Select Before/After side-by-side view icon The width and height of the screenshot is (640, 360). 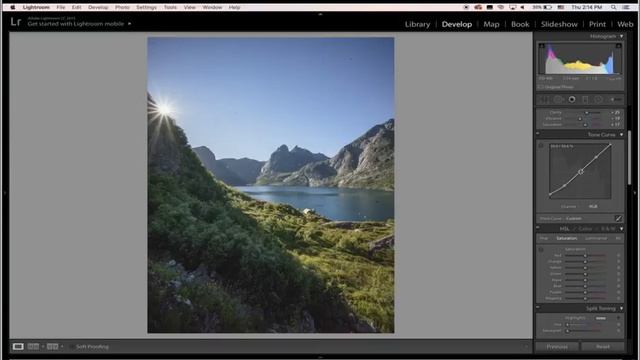pyautogui.click(x=33, y=347)
